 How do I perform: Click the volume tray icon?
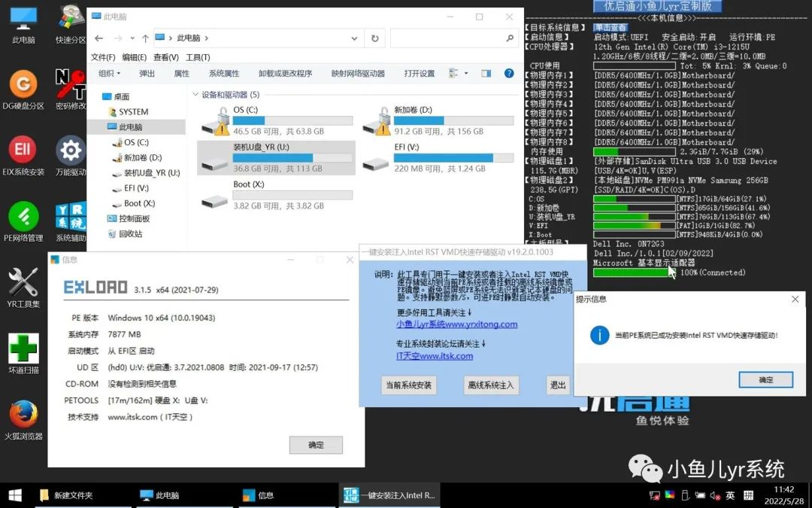[715, 495]
